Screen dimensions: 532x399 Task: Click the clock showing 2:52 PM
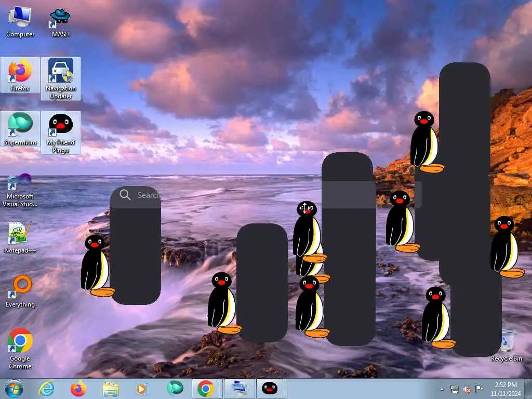pyautogui.click(x=506, y=389)
